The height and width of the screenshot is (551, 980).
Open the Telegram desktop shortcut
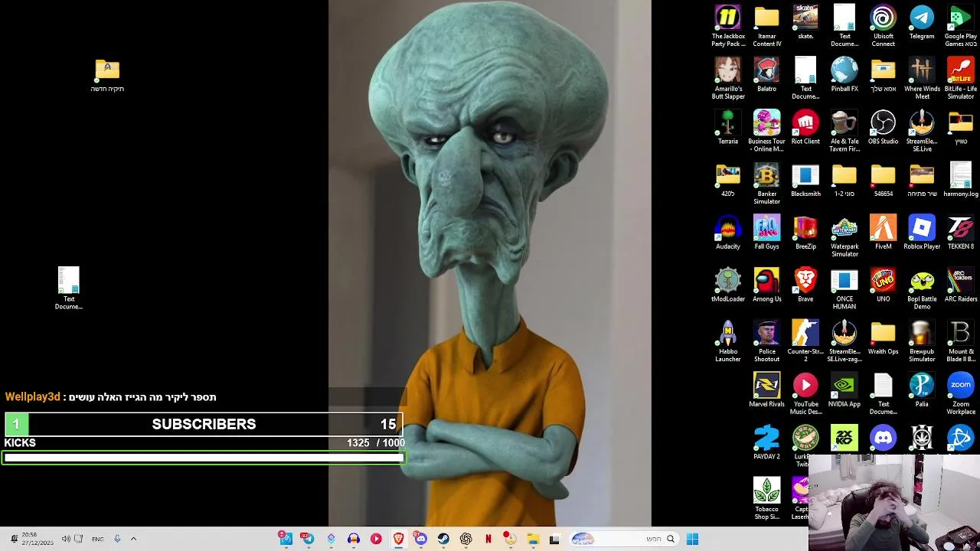922,22
